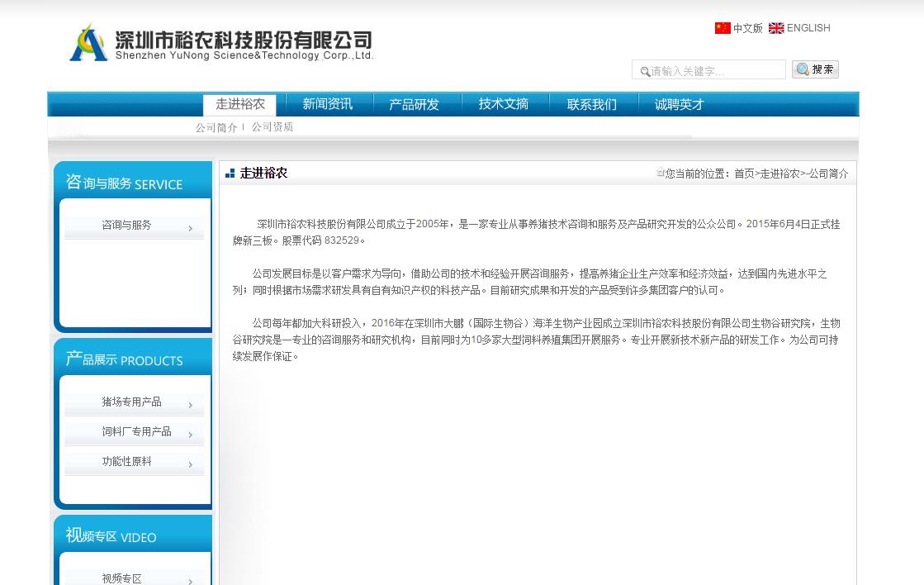Select 技术文摘 in the navigation bar
The width and height of the screenshot is (924, 585).
point(503,104)
